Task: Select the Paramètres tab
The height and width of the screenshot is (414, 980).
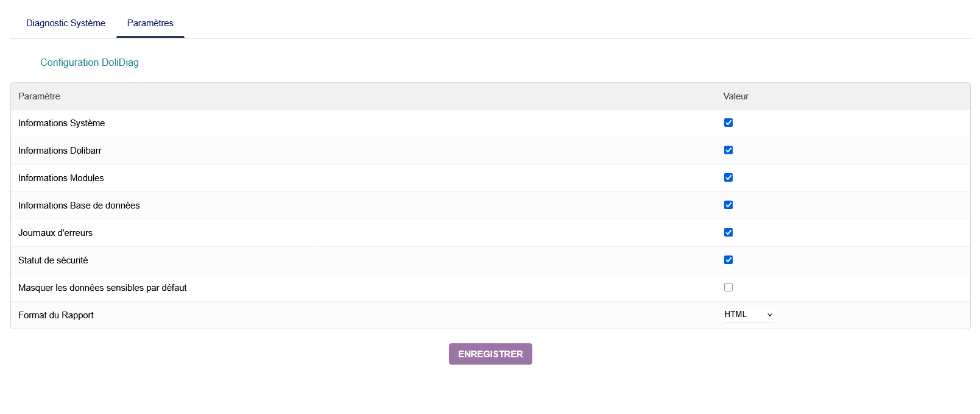Action: coord(150,23)
